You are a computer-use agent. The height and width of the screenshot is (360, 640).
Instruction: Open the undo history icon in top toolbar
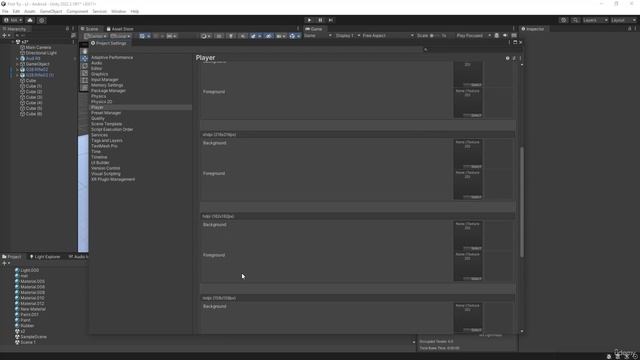coord(563,20)
